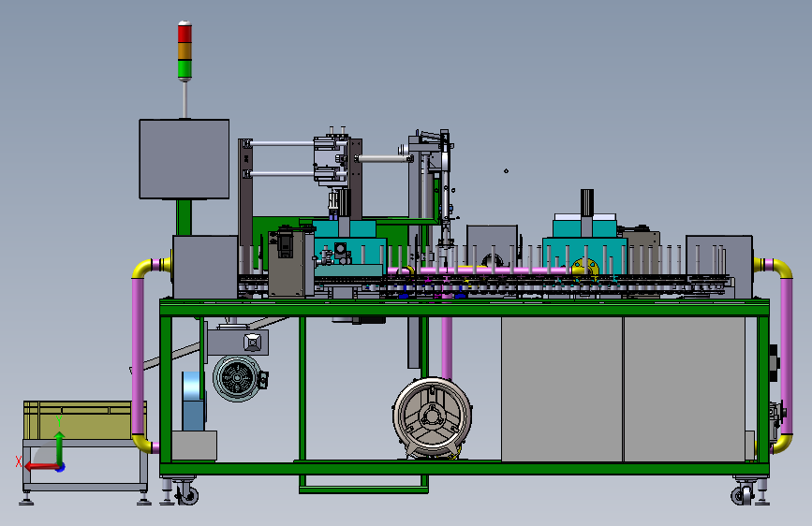
Task: Select the blue cylindrical part at the lower left frame
Action: click(x=193, y=401)
